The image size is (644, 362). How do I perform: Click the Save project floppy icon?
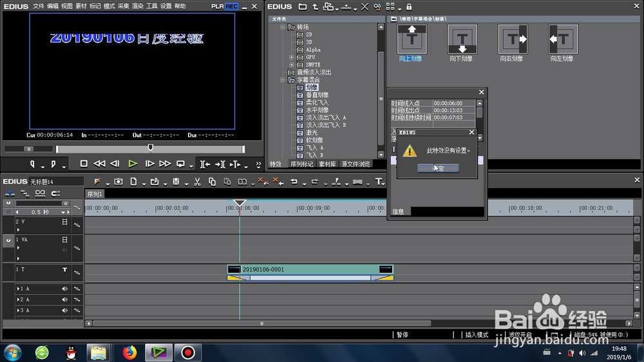tap(176, 182)
